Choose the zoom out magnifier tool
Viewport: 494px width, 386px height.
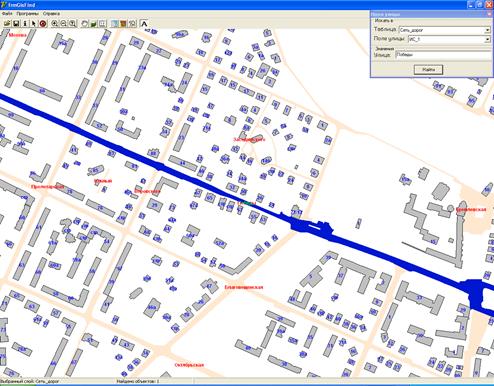coord(63,23)
